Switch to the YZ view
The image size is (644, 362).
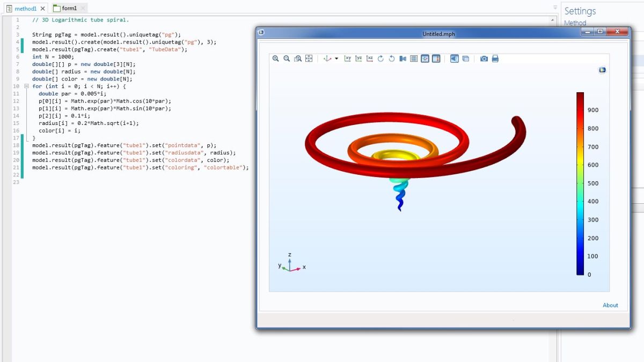click(358, 58)
